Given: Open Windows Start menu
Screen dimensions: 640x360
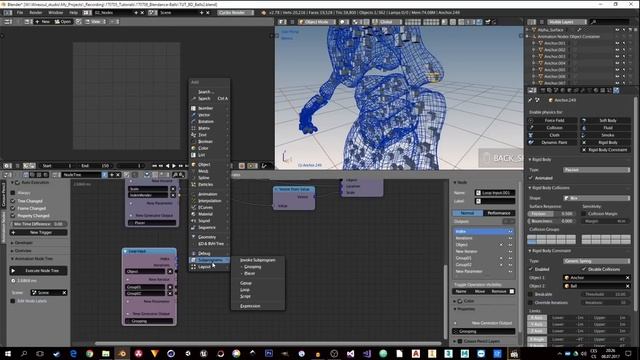Looking at the screenshot, I should (8, 353).
